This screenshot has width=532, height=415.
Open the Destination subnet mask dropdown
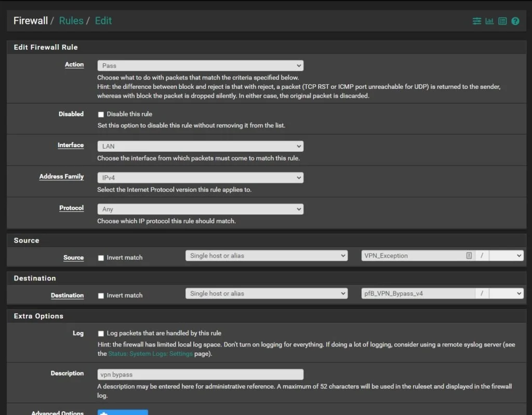coord(506,293)
